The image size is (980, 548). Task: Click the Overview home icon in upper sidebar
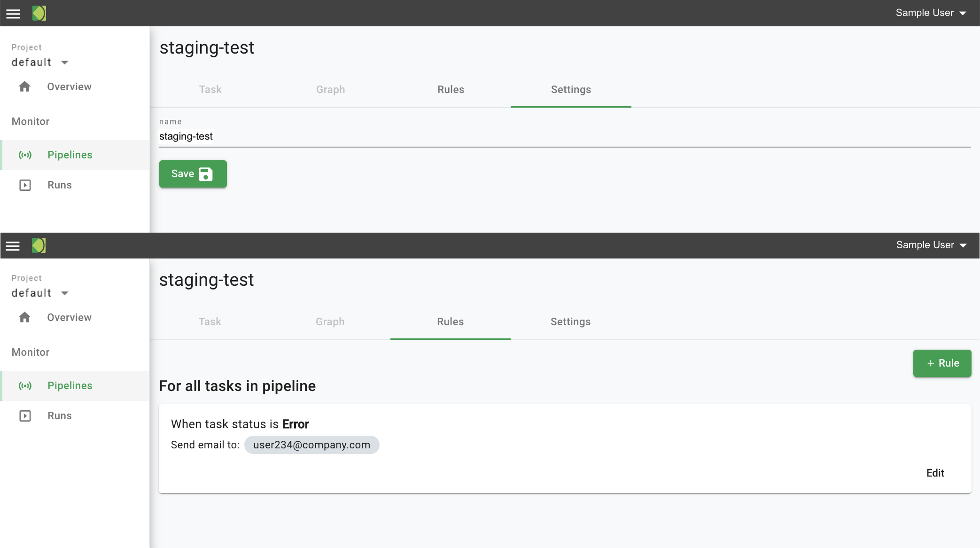pos(25,86)
